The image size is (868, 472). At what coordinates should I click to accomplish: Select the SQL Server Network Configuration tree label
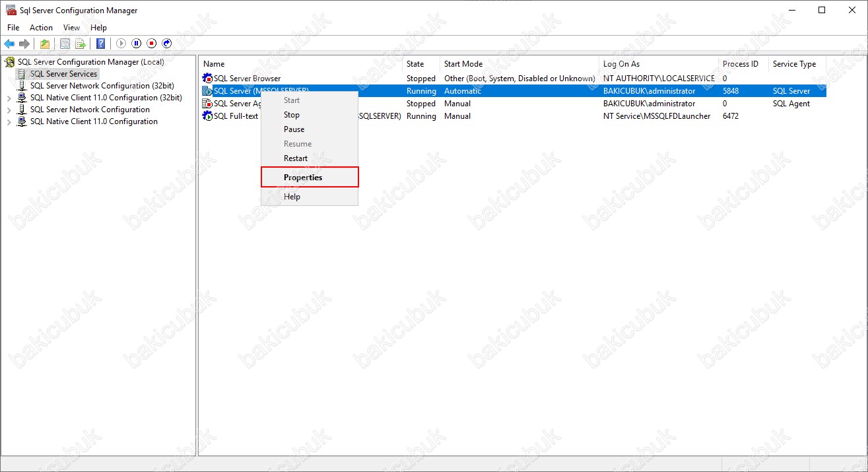90,110
